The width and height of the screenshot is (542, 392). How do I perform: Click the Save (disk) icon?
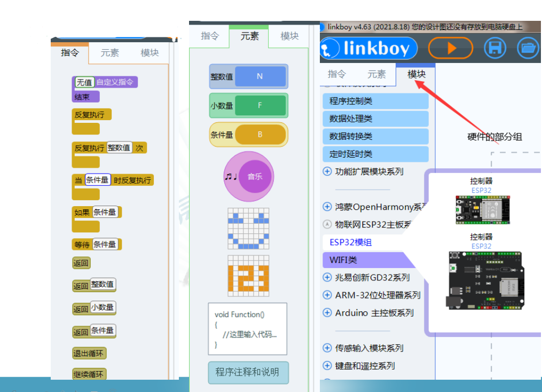click(494, 48)
